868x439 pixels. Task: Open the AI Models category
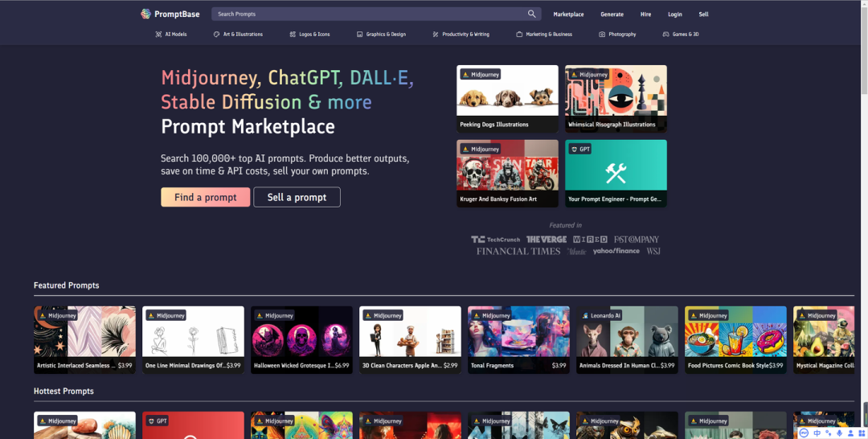(x=171, y=35)
